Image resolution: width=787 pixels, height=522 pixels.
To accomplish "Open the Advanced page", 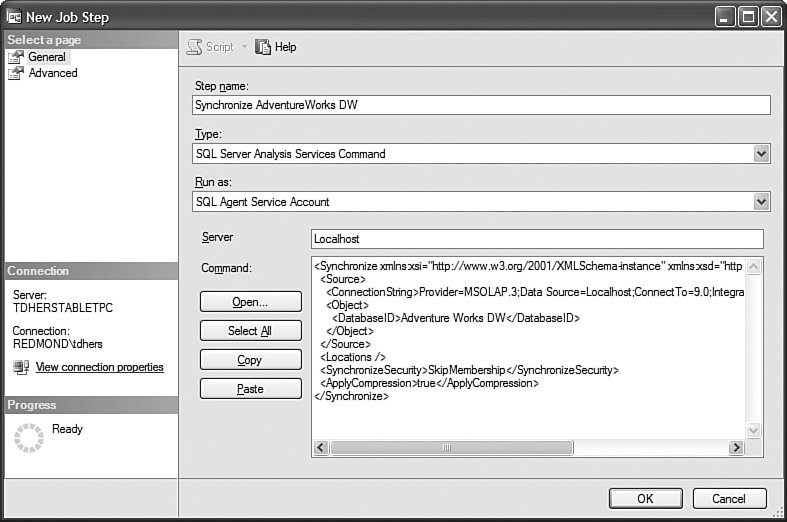I will [x=53, y=73].
